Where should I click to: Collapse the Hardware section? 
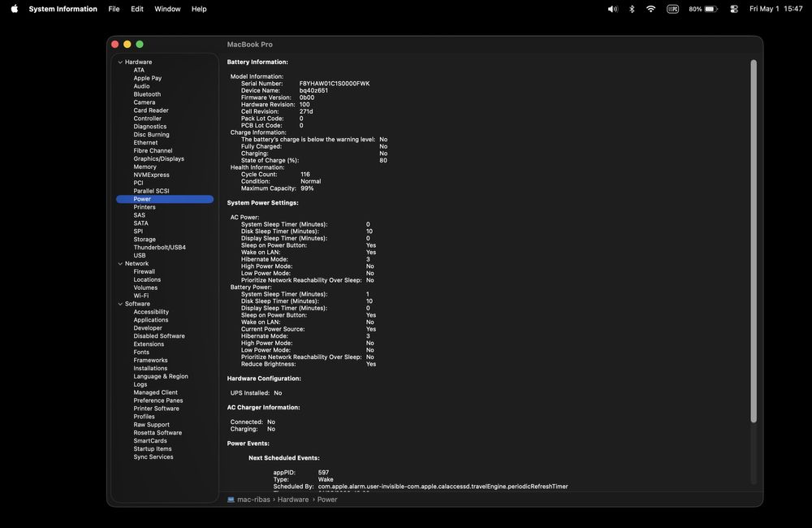click(x=120, y=63)
